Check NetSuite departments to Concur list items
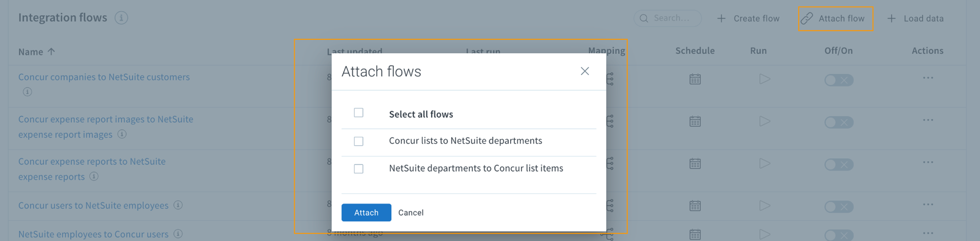Screen dimensions: 980x241 click(x=359, y=169)
